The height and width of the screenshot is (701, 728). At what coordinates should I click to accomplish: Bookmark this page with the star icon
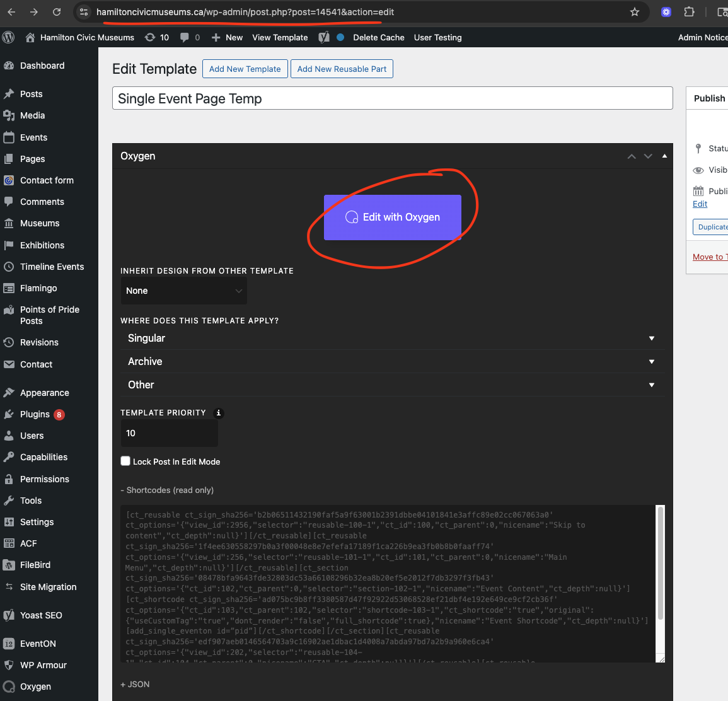635,12
